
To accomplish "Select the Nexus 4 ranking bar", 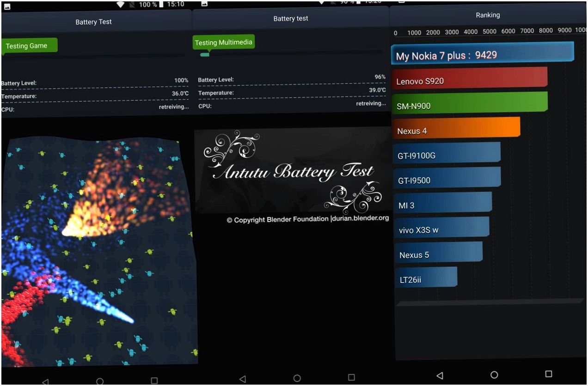I will point(456,128).
